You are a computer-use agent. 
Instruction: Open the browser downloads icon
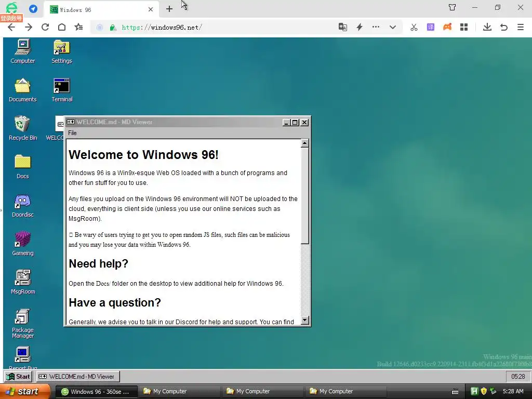pyautogui.click(x=487, y=27)
